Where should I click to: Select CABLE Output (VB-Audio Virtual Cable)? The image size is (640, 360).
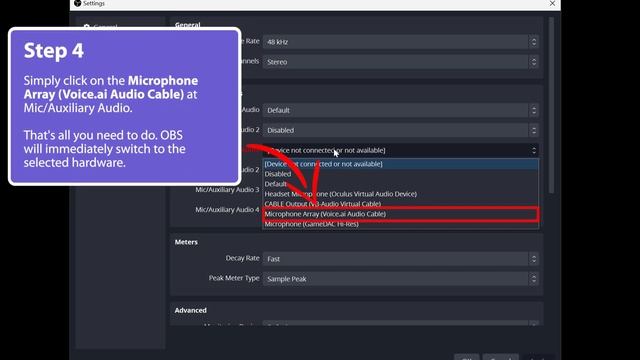pyautogui.click(x=400, y=204)
